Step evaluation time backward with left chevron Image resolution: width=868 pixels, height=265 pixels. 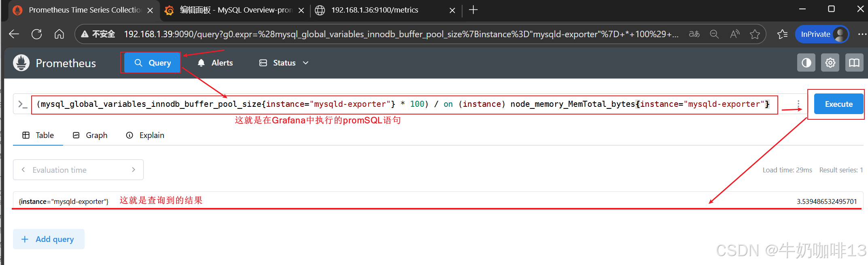pos(23,170)
